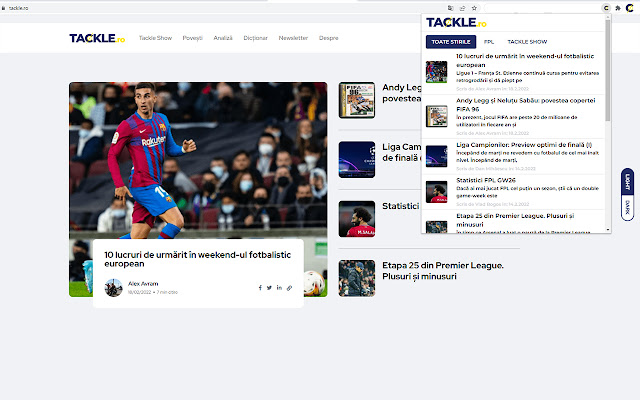Click 'Andy Leg... povestea' article title on page
640x400 pixels.
[402, 93]
